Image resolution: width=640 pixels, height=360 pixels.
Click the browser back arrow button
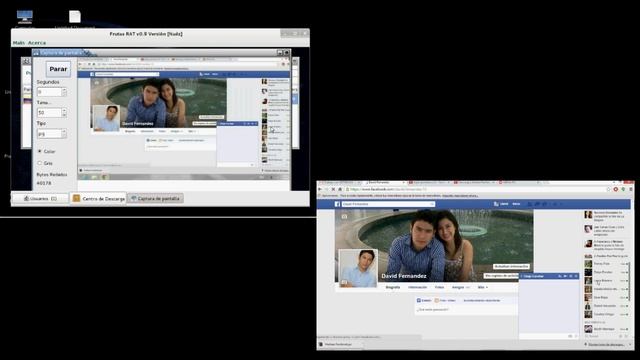320,189
